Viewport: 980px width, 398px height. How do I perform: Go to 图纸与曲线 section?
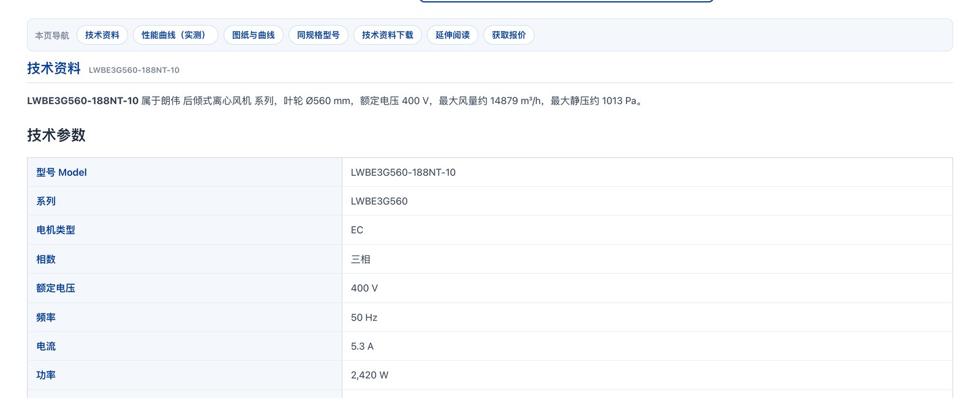coord(254,35)
